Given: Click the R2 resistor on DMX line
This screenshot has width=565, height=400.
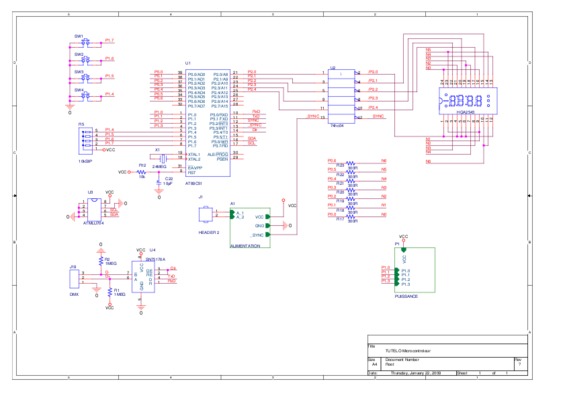Looking at the screenshot, I should (101, 261).
